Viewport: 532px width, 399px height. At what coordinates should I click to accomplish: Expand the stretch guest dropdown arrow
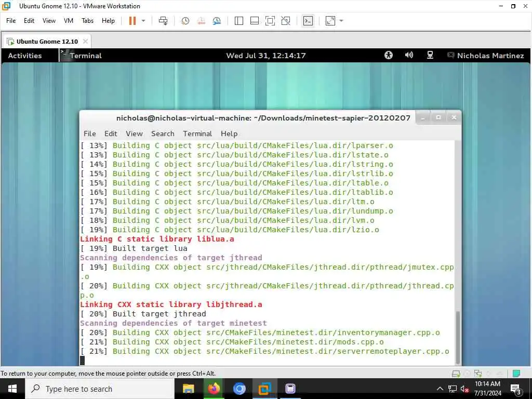(341, 21)
